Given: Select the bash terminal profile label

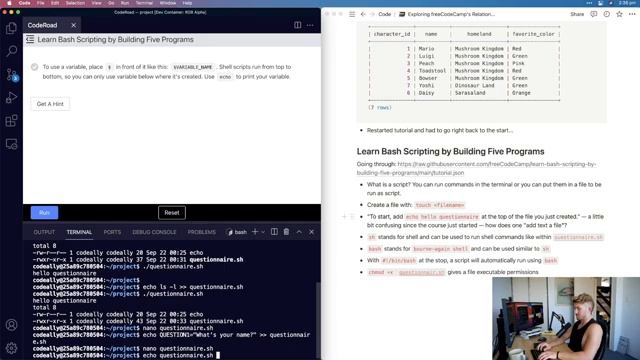Looking at the screenshot, I should point(237,232).
